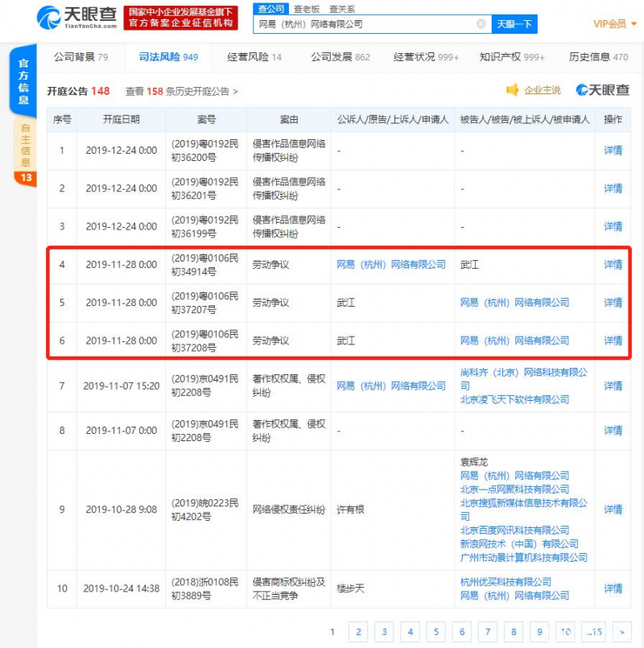Select 许有根 plaintiff name in row 9
The height and width of the screenshot is (648, 644).
(x=350, y=509)
